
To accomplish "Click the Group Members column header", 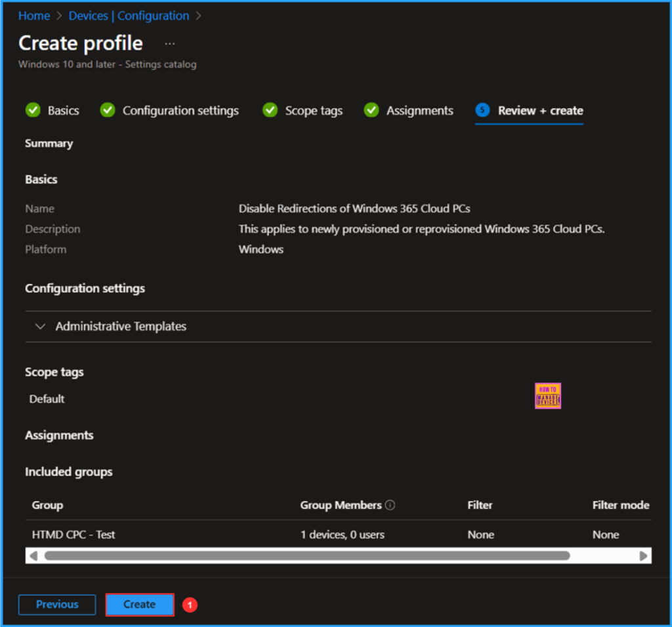I will [341, 506].
